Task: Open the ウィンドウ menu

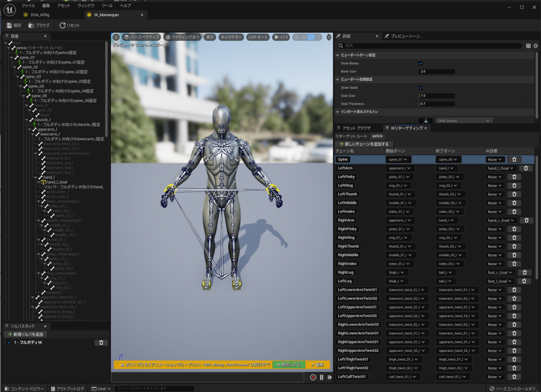Action: (86, 5)
